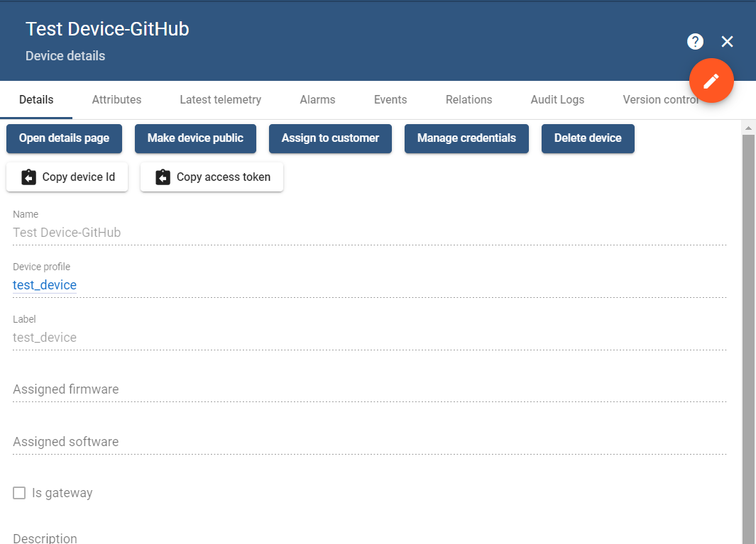756x544 pixels.
Task: Click the Test Device-GitHub header title
Action: [107, 29]
